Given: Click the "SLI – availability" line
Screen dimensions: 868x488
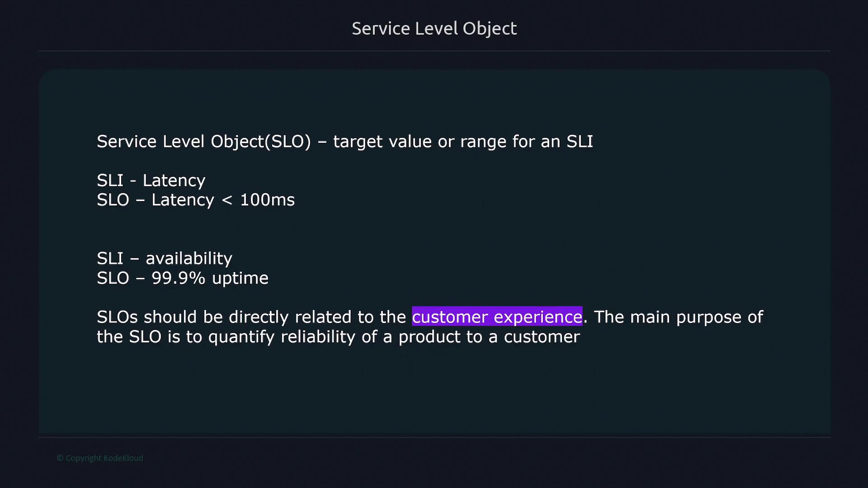Looking at the screenshot, I should click(x=164, y=258).
